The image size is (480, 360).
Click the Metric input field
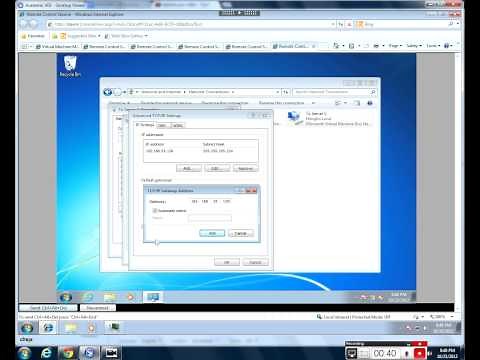click(210, 218)
